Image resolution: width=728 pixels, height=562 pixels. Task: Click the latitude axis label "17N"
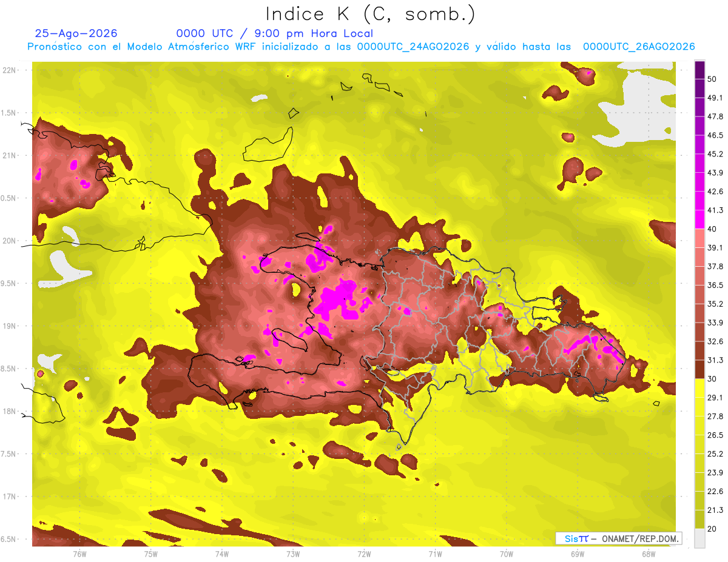10,497
